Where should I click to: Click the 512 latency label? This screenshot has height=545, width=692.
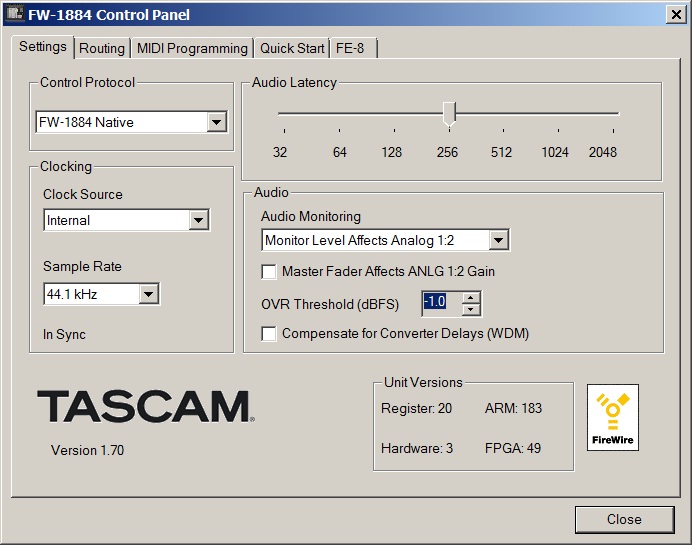(501, 152)
